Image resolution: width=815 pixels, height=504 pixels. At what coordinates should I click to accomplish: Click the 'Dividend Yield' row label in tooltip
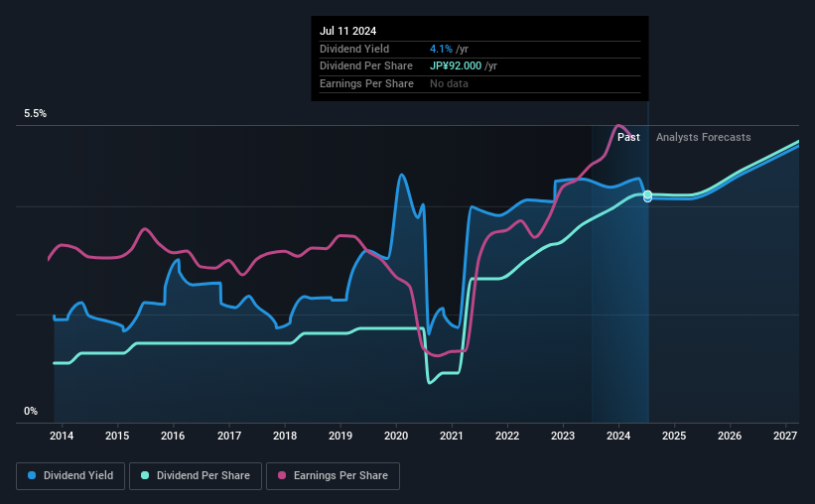click(354, 49)
